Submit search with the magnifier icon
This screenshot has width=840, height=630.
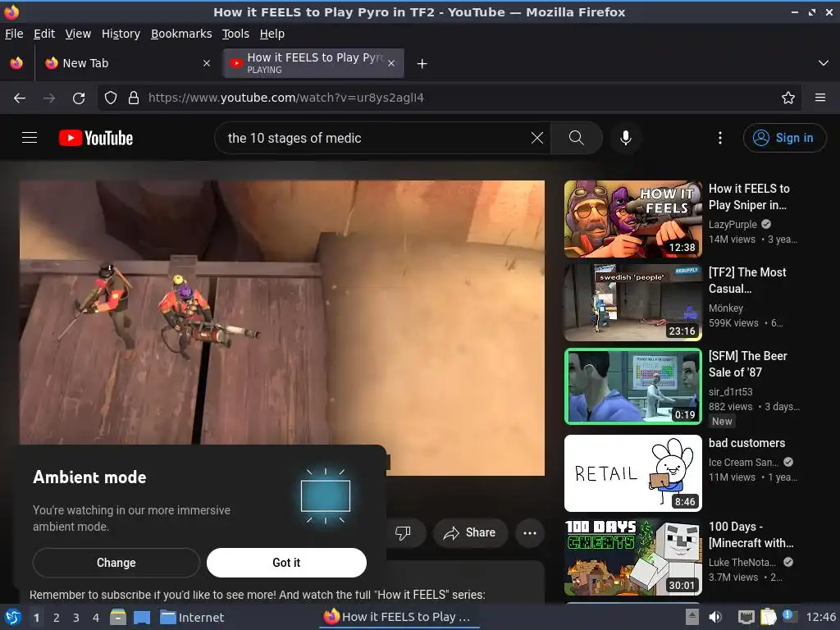(x=577, y=138)
